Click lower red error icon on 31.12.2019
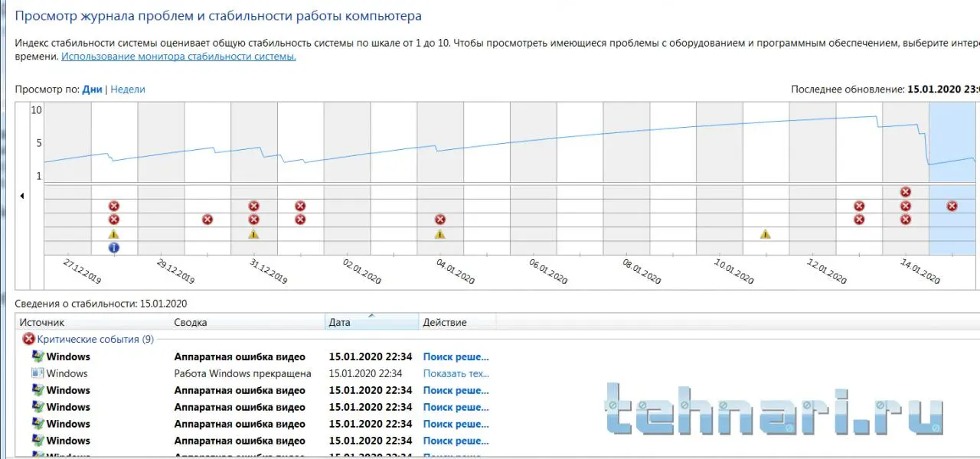 point(254,220)
